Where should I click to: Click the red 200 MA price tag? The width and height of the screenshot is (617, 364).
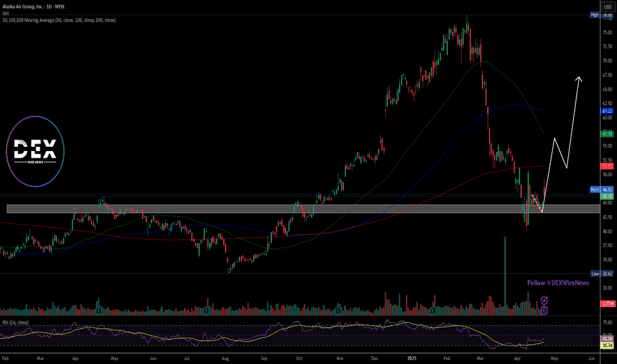click(x=607, y=167)
